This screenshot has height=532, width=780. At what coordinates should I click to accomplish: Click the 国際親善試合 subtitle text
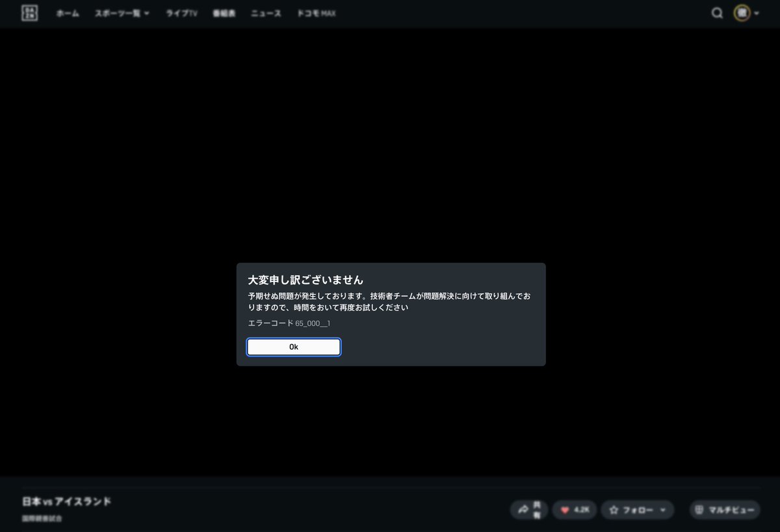tap(42, 519)
